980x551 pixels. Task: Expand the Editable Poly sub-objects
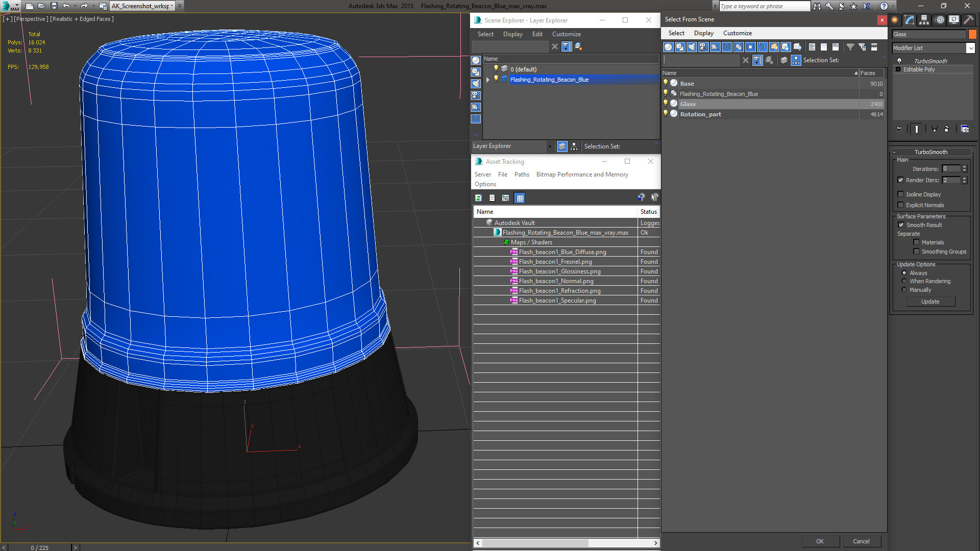pos(898,69)
